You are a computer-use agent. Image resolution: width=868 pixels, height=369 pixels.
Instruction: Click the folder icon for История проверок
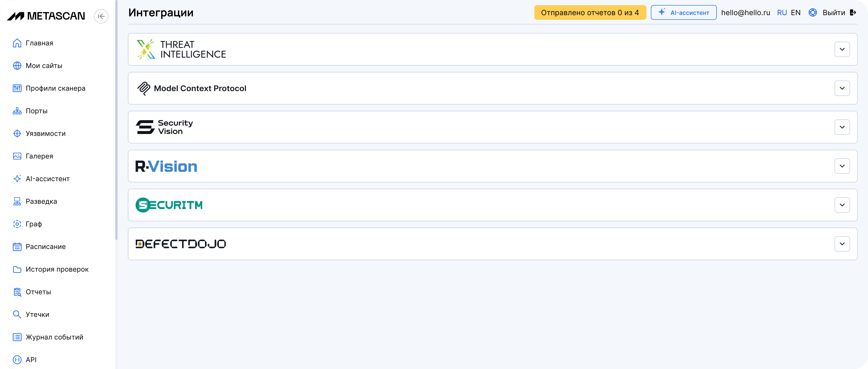pyautogui.click(x=17, y=269)
